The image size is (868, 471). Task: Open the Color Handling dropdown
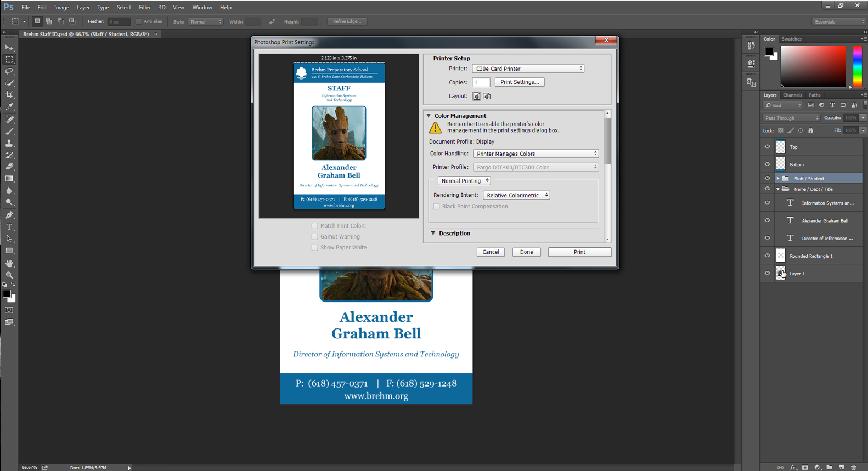pos(536,154)
